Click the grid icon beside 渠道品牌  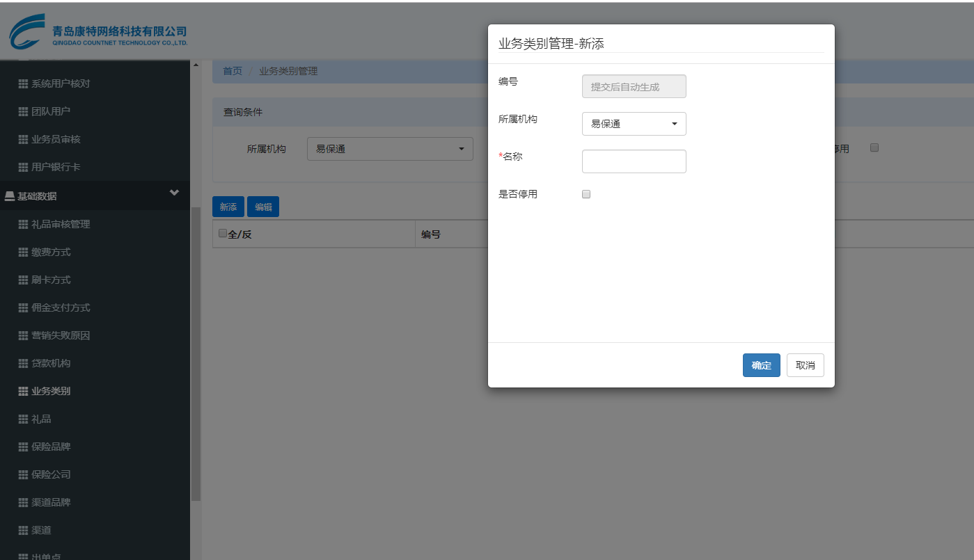click(23, 502)
